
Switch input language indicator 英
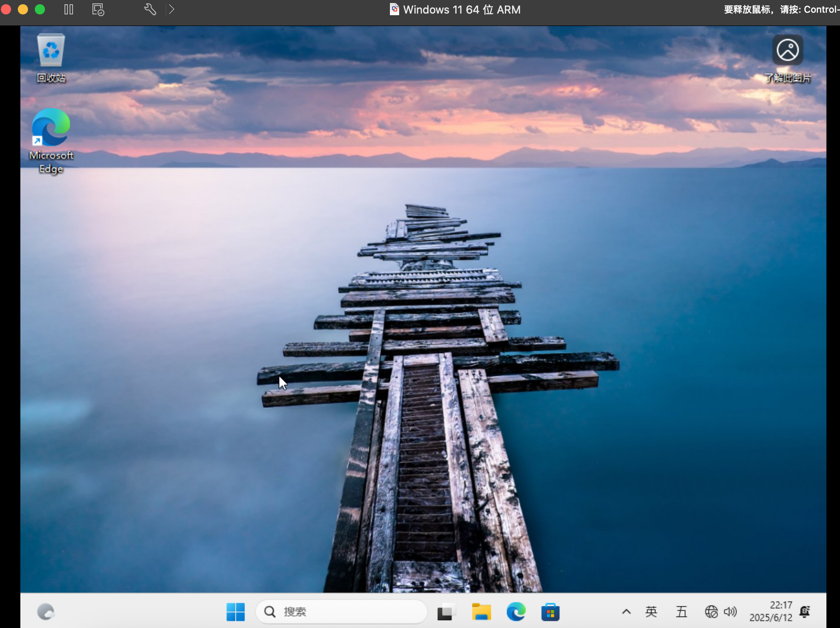click(x=651, y=611)
